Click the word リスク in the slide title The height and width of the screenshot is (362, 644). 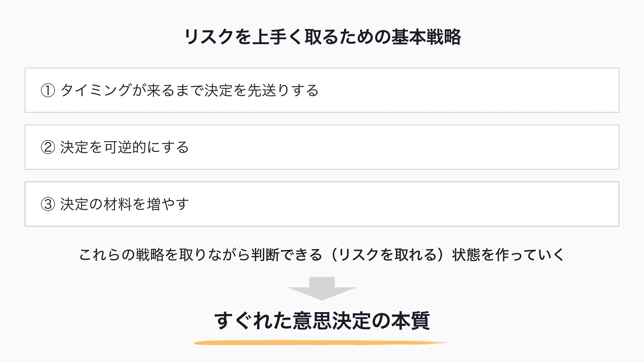click(209, 37)
